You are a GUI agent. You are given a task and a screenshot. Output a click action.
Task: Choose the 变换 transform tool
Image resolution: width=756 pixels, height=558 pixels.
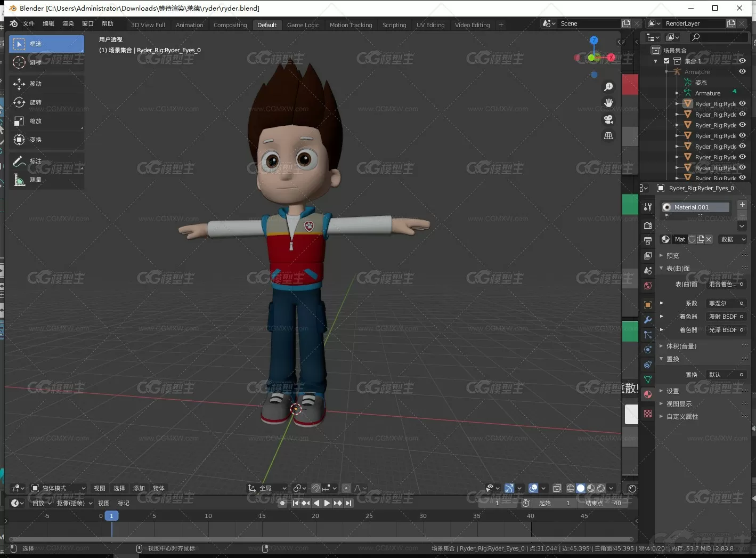(46, 140)
